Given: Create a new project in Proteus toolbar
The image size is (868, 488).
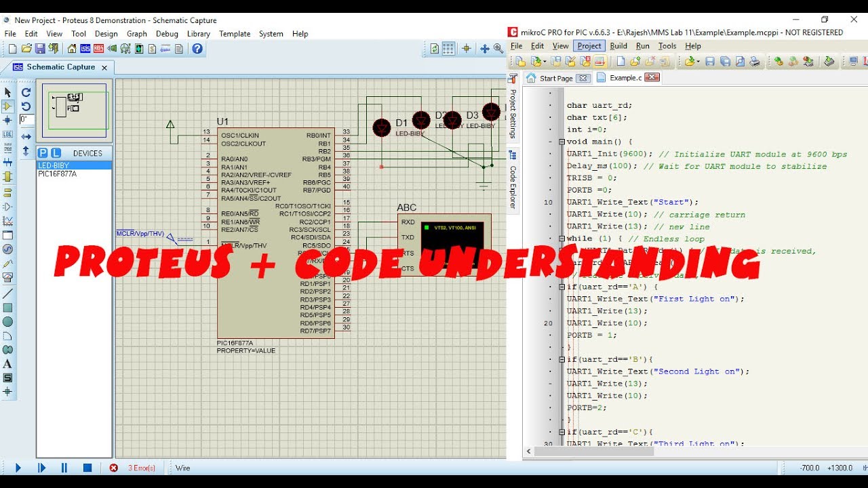Looking at the screenshot, I should pos(12,49).
